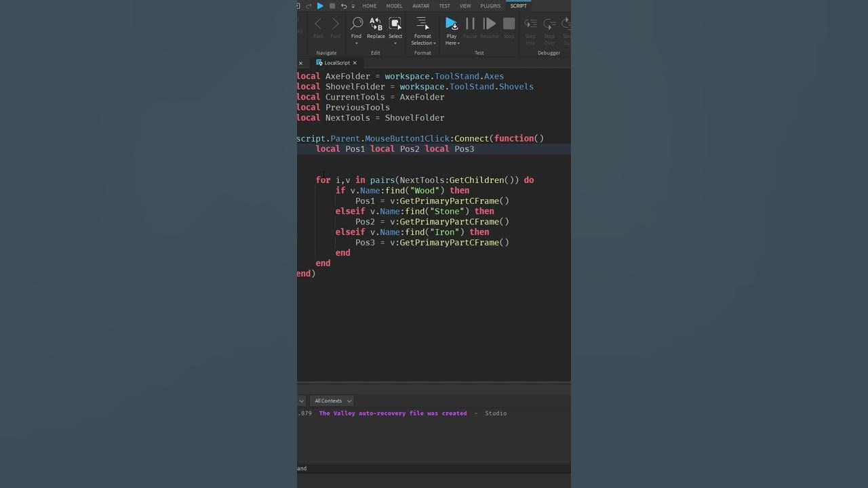Click the 'local Pos1 local Pos2 local Pos3' line
The height and width of the screenshot is (488, 868).
coord(395,149)
